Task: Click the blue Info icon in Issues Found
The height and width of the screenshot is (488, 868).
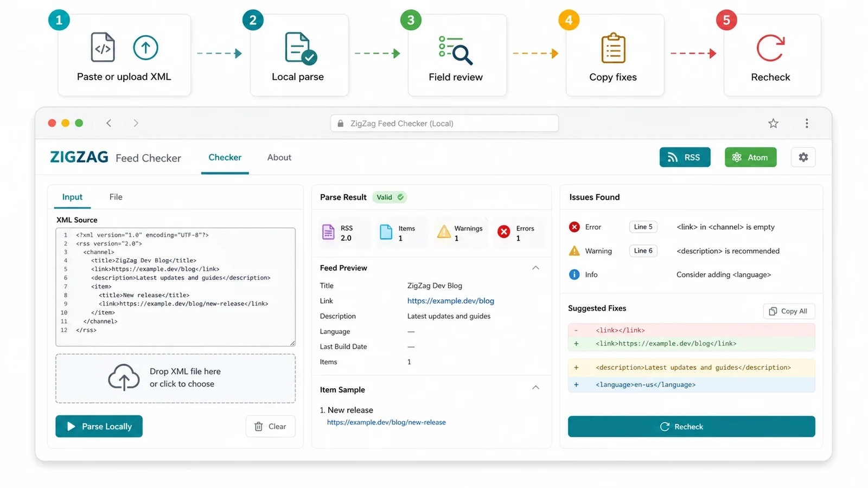Action: 574,274
